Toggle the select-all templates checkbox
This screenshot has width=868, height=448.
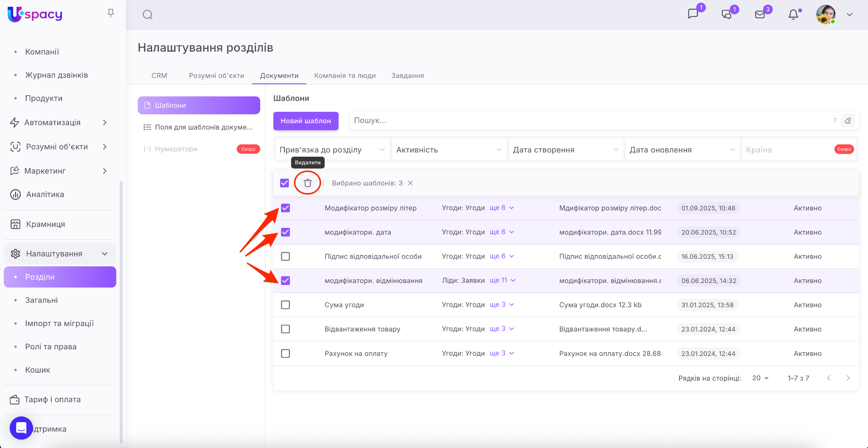click(284, 183)
